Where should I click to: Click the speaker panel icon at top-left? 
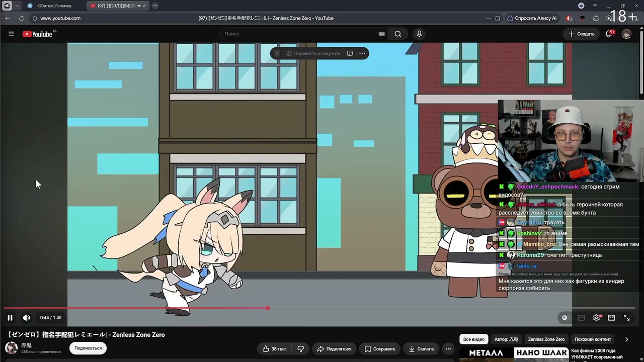tap(7, 6)
